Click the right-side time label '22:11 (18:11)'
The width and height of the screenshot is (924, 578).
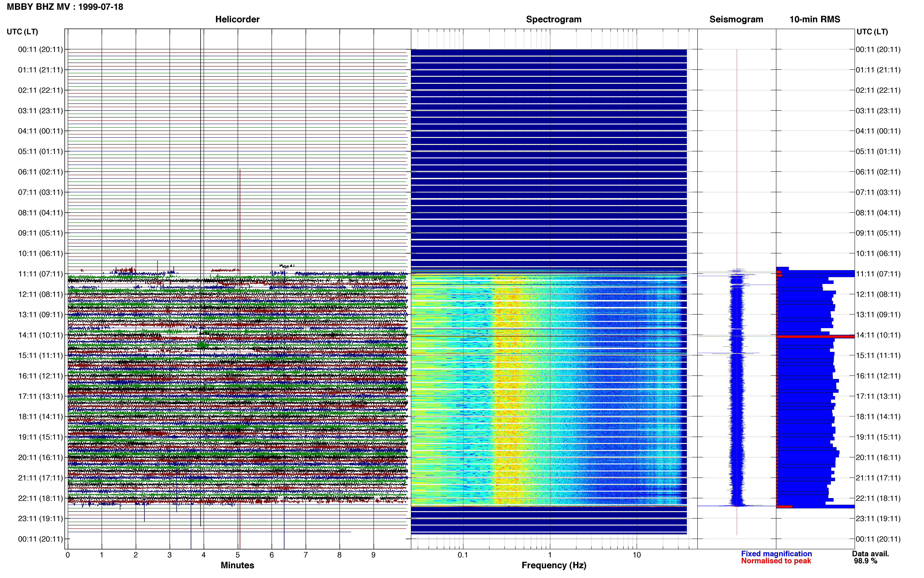pos(878,498)
